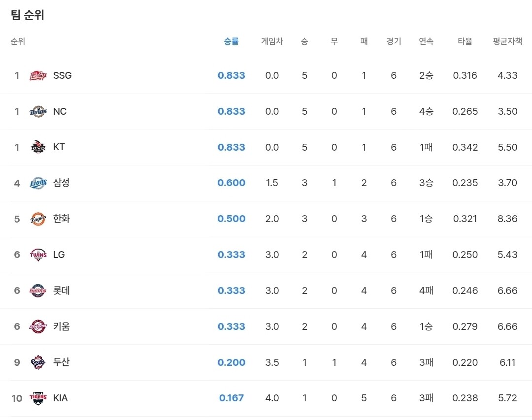
Task: Click the Hanwha Eagles logo
Action: 38,219
